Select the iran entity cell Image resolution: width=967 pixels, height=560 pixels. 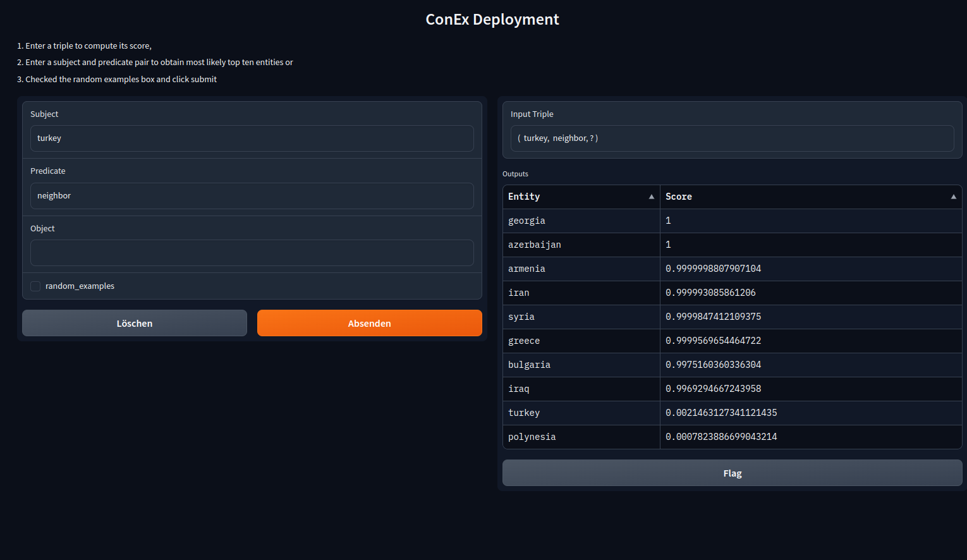click(581, 293)
